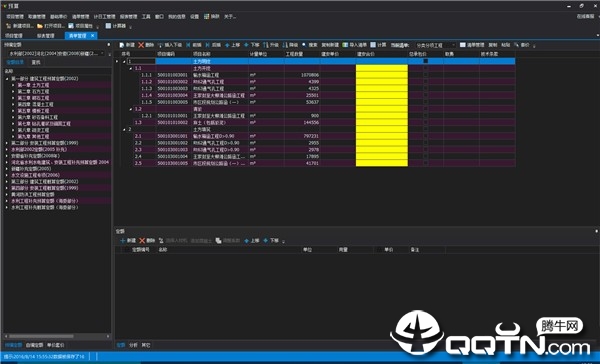This screenshot has height=364, width=600.
Task: Click the 复制新建 button in the toolbar
Action: pos(330,45)
